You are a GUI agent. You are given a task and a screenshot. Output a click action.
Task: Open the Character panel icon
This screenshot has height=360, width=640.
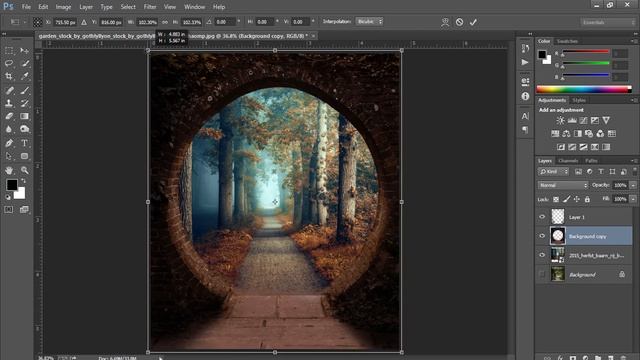click(x=525, y=116)
